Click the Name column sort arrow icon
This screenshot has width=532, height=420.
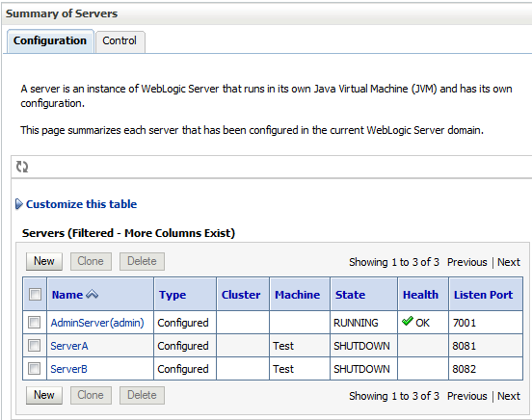(x=92, y=294)
